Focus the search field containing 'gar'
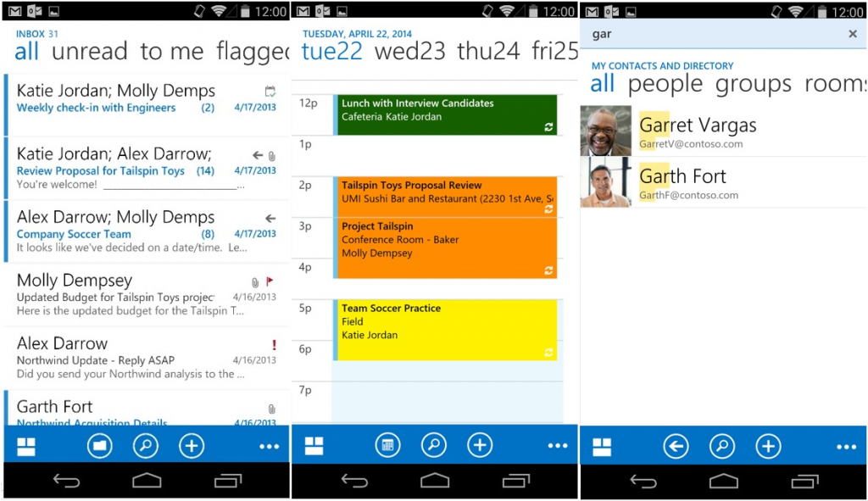 click(723, 34)
